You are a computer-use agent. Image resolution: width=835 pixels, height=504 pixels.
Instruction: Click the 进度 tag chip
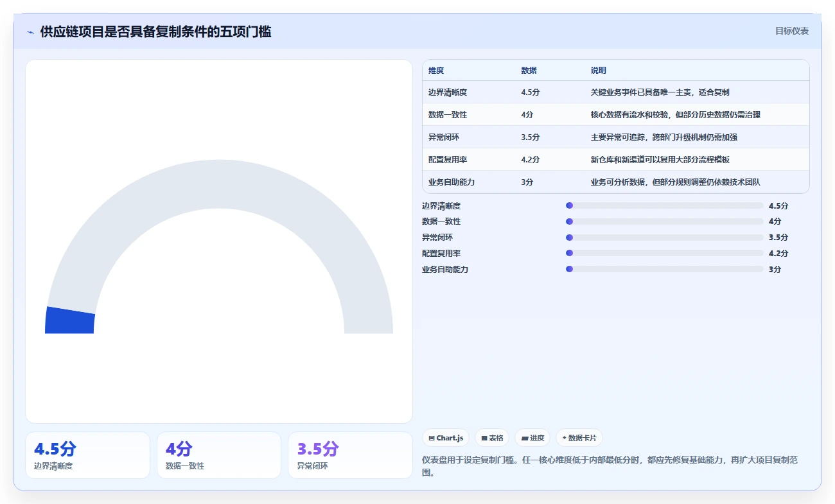point(532,438)
